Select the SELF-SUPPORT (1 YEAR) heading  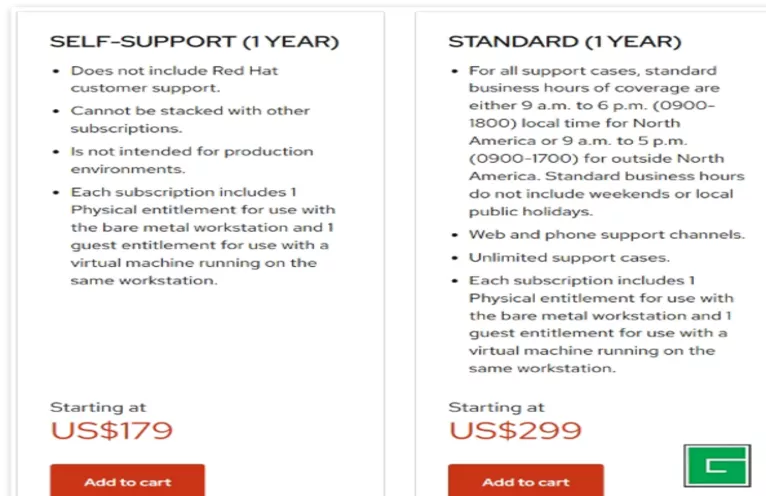tap(194, 42)
